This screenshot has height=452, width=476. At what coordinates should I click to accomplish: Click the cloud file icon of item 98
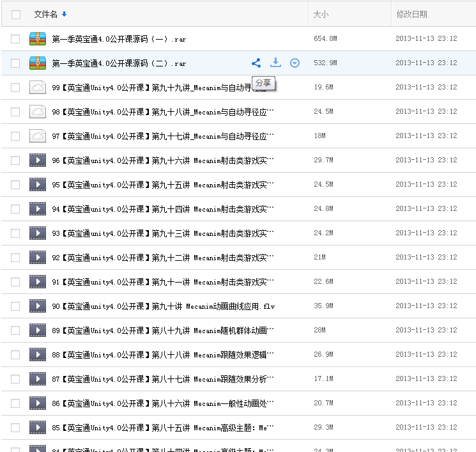click(38, 112)
